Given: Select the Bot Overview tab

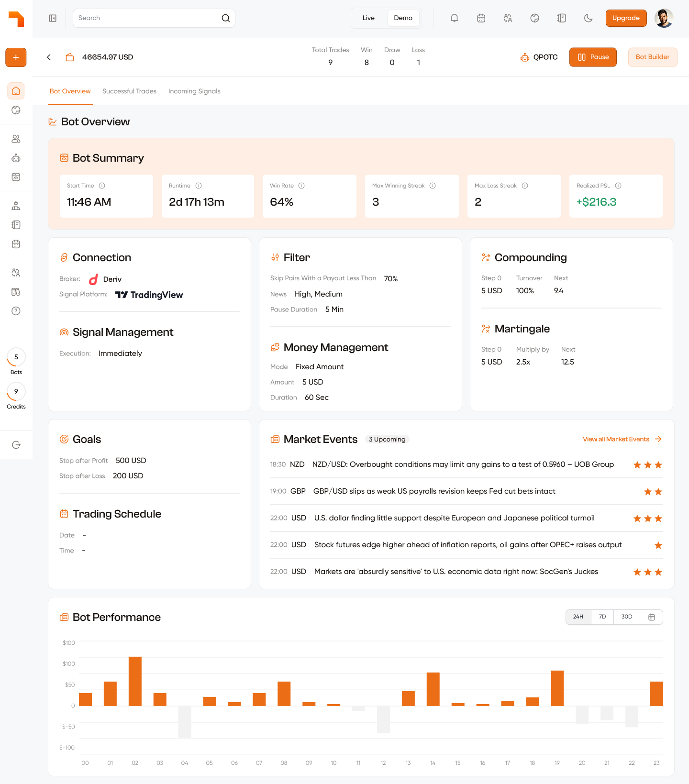Looking at the screenshot, I should pos(70,91).
